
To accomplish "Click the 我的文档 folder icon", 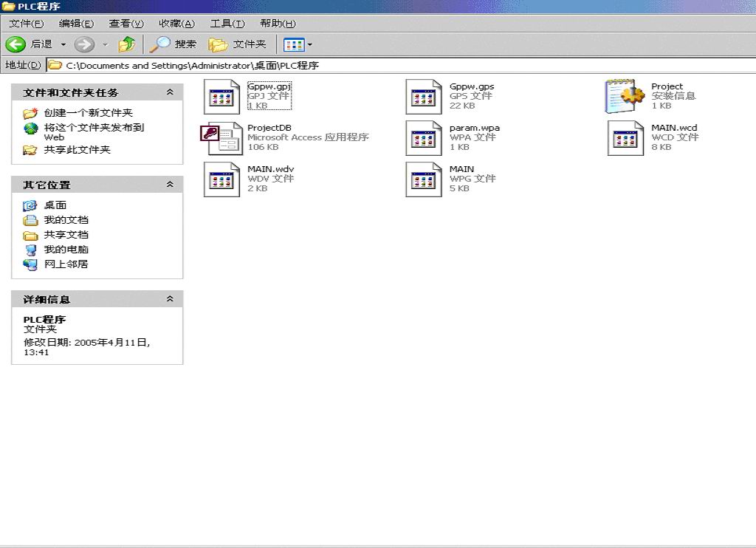I will click(30, 220).
